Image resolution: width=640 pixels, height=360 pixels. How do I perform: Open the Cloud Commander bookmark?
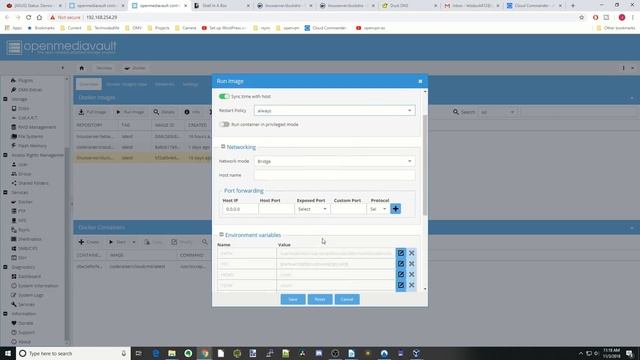326,28
